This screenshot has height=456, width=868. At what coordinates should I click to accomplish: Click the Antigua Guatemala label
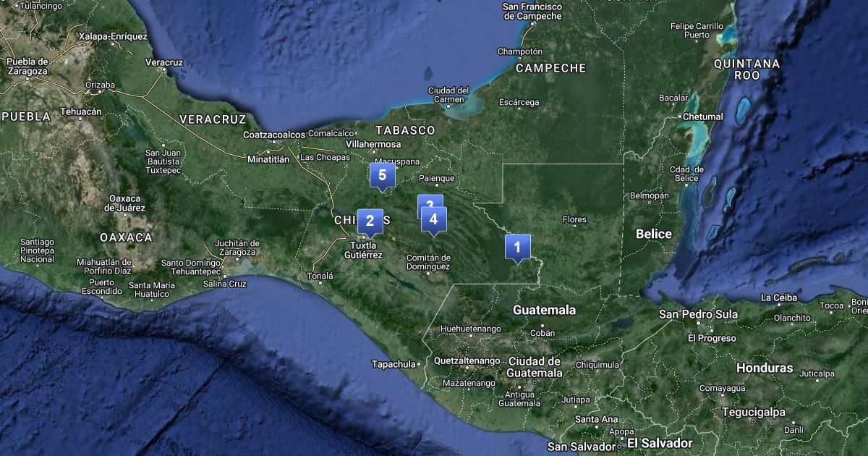519,399
